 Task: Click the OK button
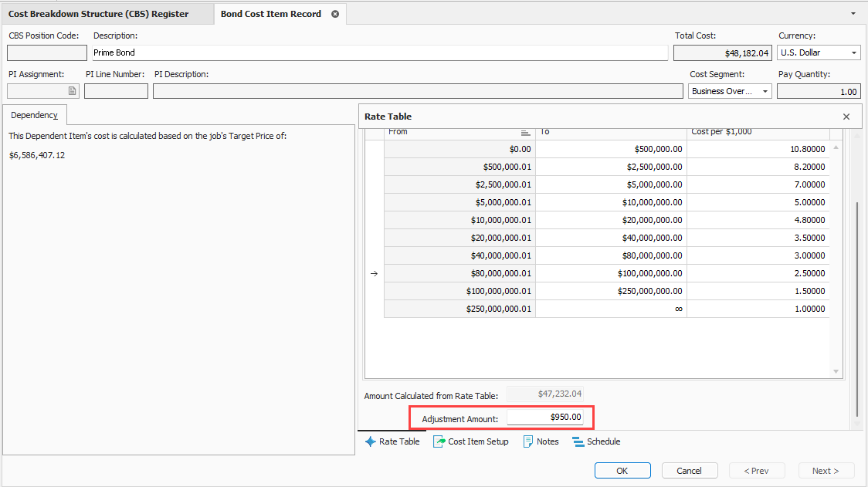622,471
